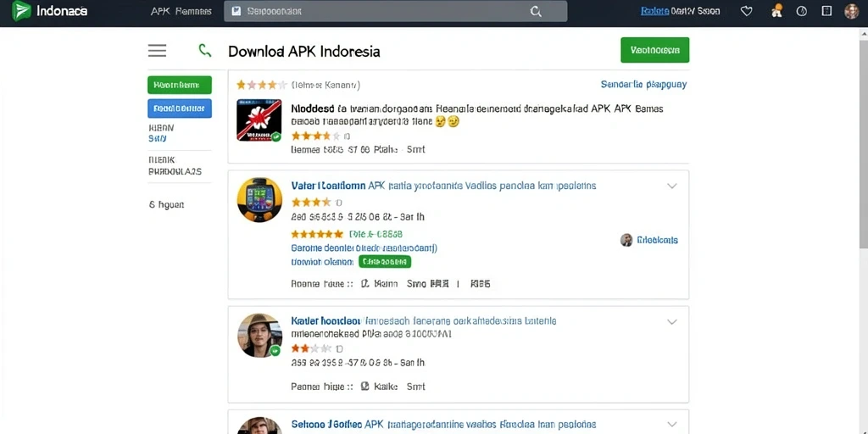
Task: Expand the Vater result chevron
Action: pyautogui.click(x=671, y=186)
